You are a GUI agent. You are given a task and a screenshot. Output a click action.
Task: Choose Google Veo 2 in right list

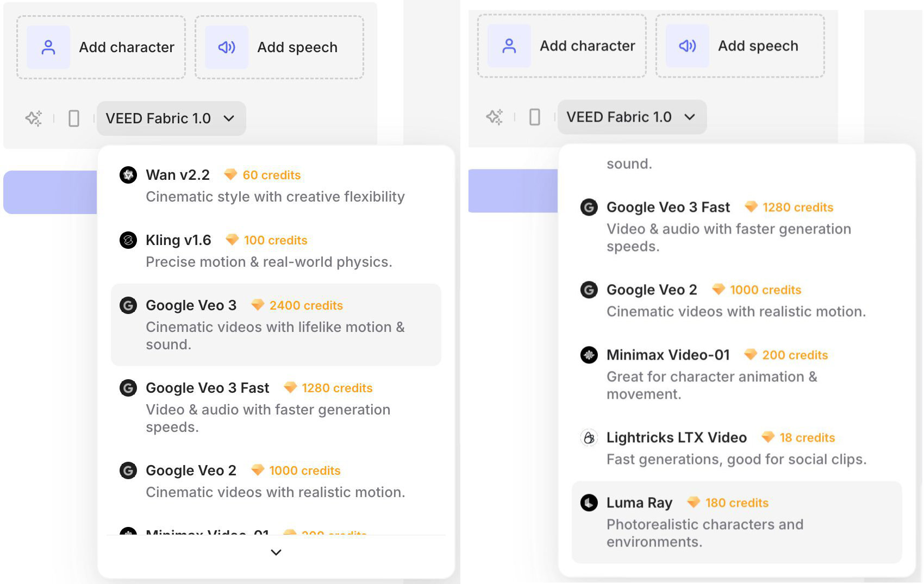737,300
